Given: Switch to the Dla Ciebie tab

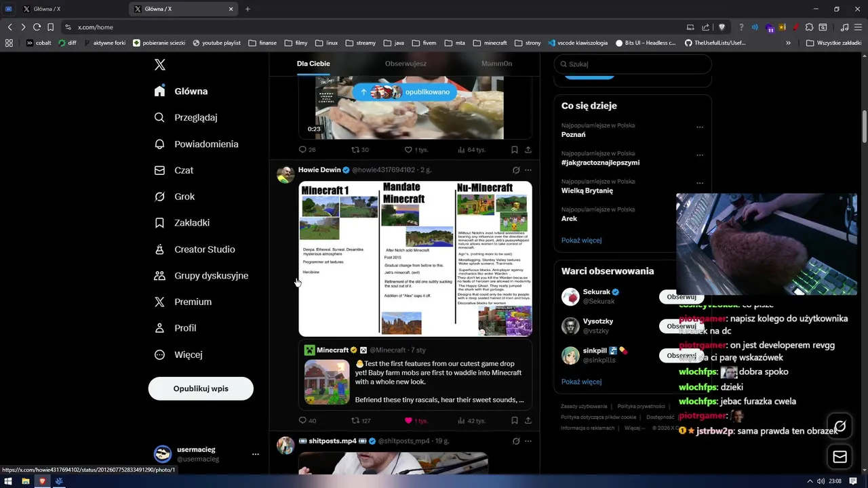Looking at the screenshot, I should coord(313,64).
